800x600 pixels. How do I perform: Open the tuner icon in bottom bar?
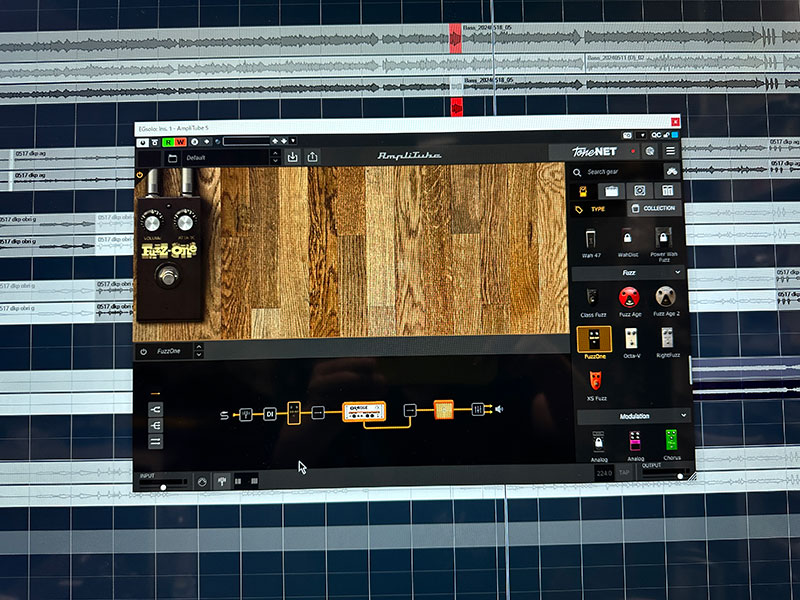tap(222, 481)
